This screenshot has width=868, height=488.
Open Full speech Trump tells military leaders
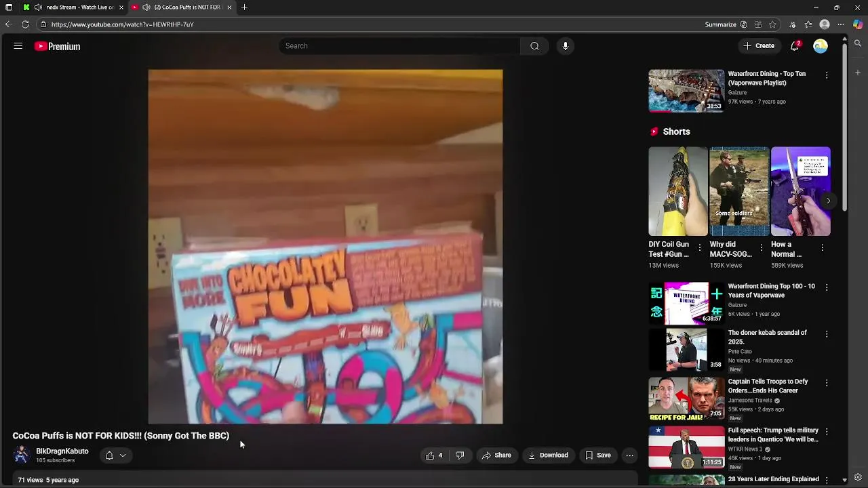tap(773, 434)
